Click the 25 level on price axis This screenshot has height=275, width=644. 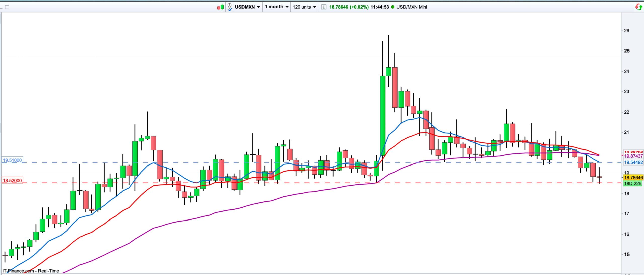627,51
